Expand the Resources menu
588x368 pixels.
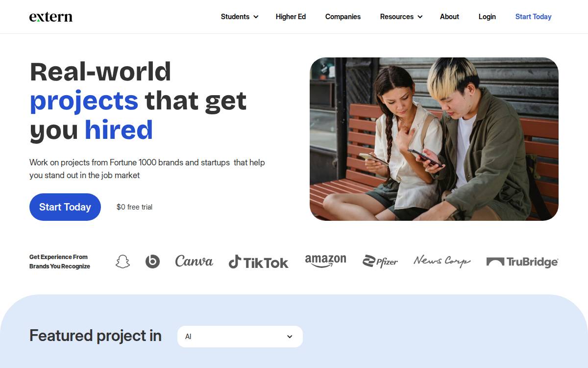[x=401, y=17]
